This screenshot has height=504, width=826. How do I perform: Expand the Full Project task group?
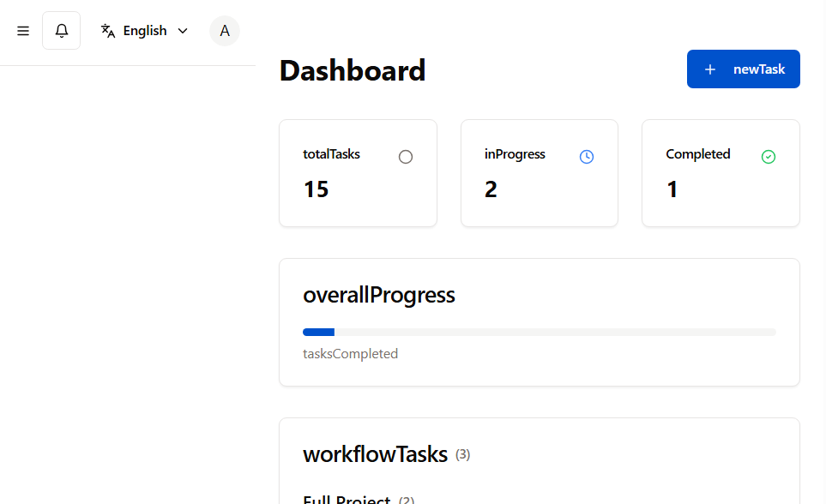[x=347, y=499]
